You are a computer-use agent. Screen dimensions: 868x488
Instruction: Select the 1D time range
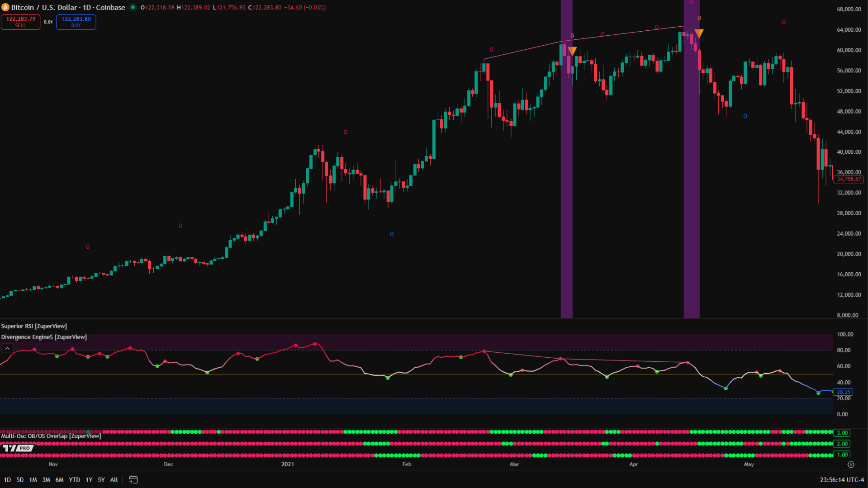(x=7, y=480)
